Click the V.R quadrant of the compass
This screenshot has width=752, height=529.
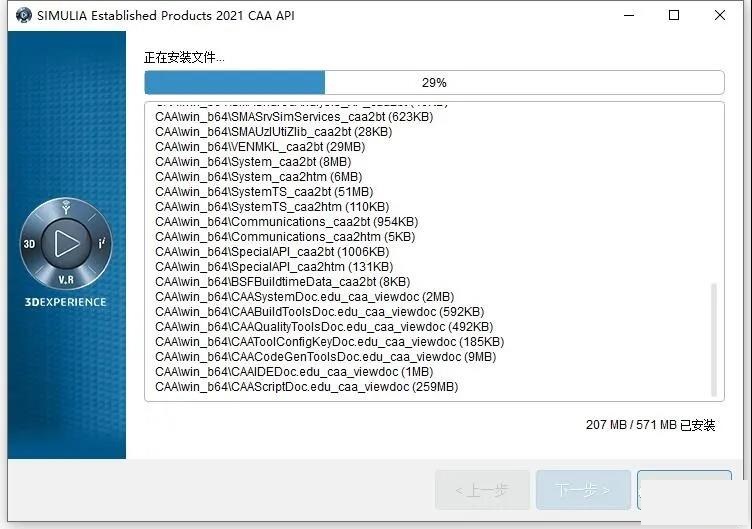click(66, 280)
